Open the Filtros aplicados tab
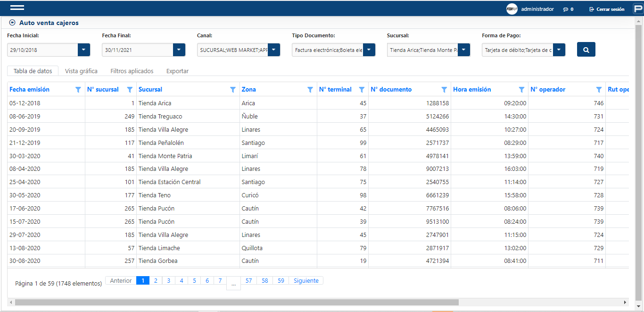 point(132,71)
